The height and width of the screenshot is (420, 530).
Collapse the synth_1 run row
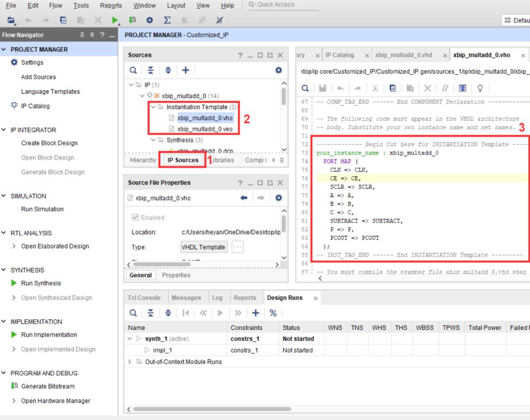130,339
